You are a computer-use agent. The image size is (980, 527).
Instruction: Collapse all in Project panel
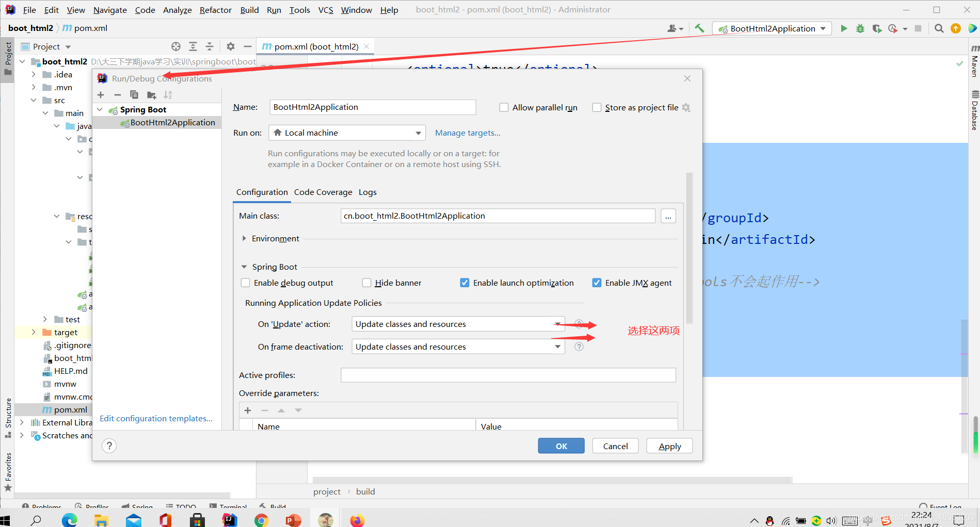210,46
